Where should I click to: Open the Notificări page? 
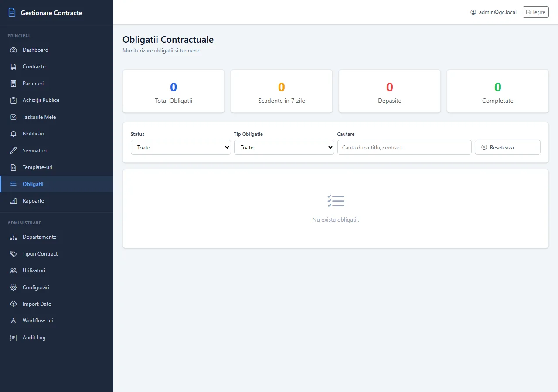pos(57,134)
